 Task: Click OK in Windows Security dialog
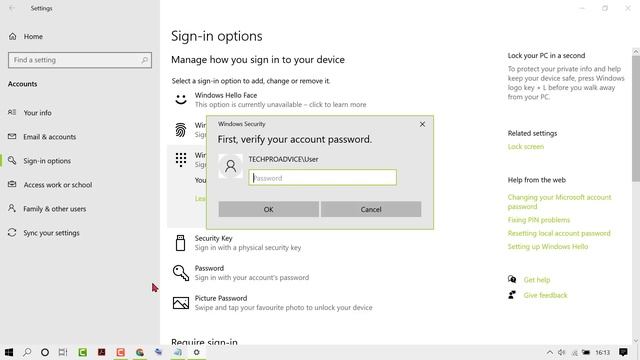click(x=269, y=209)
